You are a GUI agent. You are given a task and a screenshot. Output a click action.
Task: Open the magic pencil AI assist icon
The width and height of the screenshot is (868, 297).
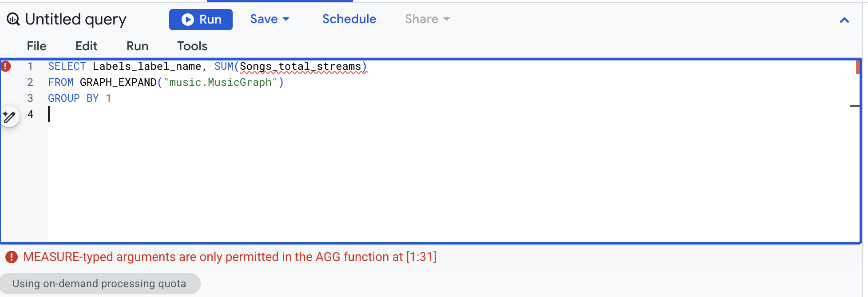tap(9, 117)
